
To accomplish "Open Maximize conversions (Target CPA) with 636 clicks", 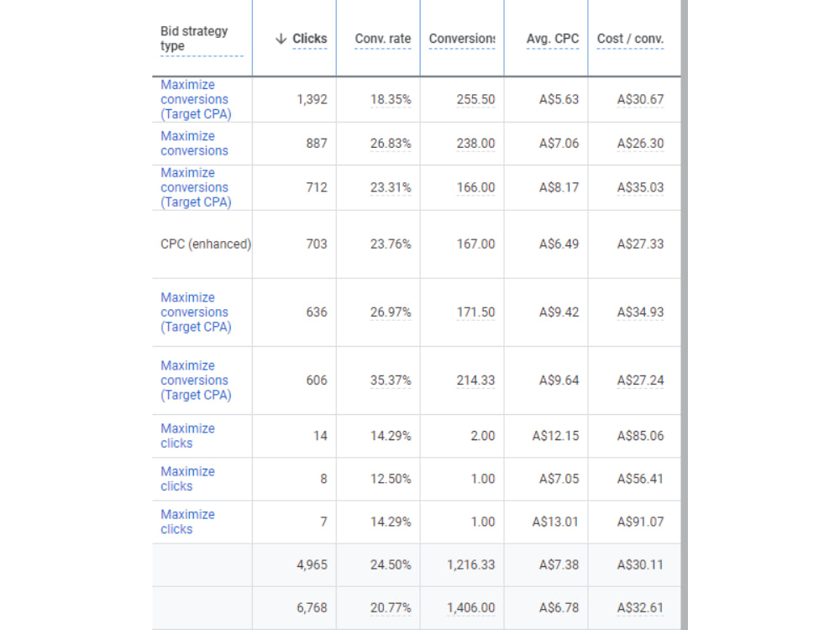I will coord(196,312).
